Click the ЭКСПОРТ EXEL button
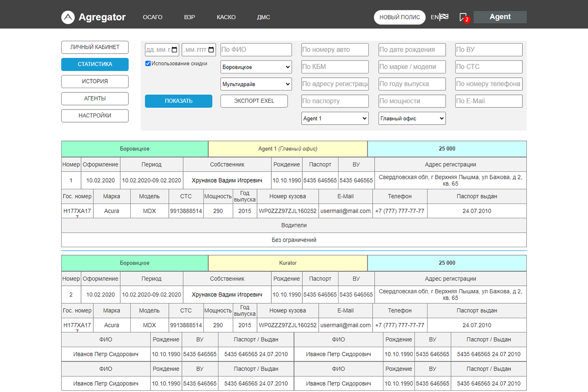The width and height of the screenshot is (588, 392). 254,101
